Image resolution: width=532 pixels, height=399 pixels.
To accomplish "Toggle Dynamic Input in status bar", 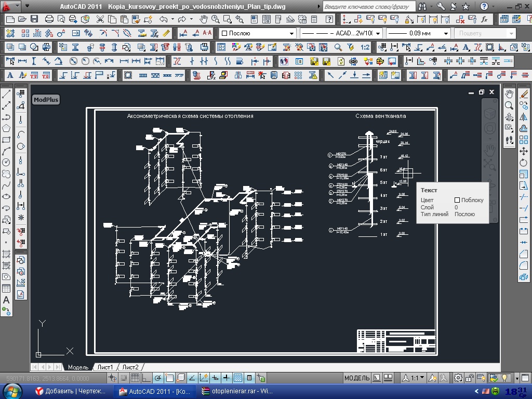I will pyautogui.click(x=215, y=378).
